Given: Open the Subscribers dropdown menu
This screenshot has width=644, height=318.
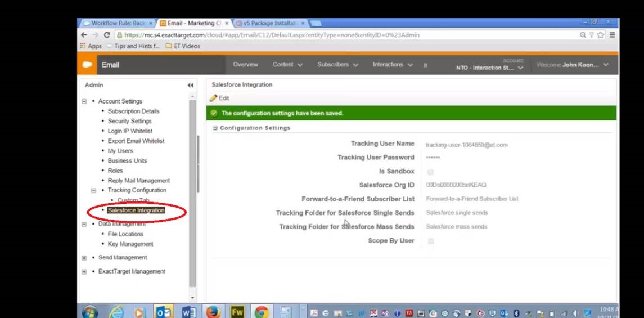Looking at the screenshot, I should pyautogui.click(x=337, y=65).
